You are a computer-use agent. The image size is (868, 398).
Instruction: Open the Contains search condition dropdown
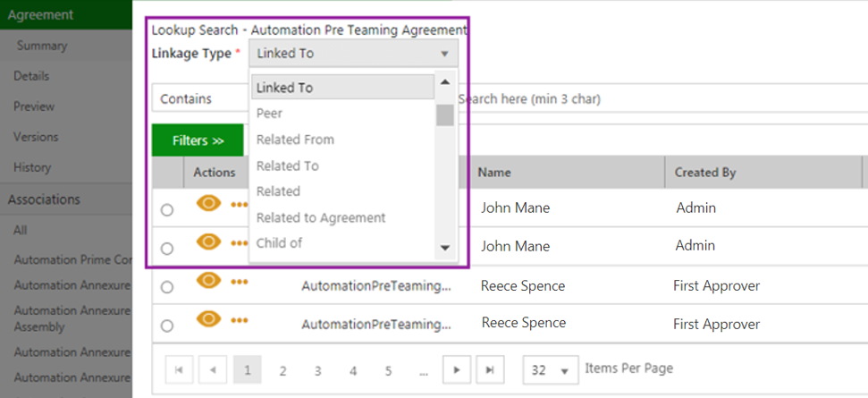click(202, 98)
